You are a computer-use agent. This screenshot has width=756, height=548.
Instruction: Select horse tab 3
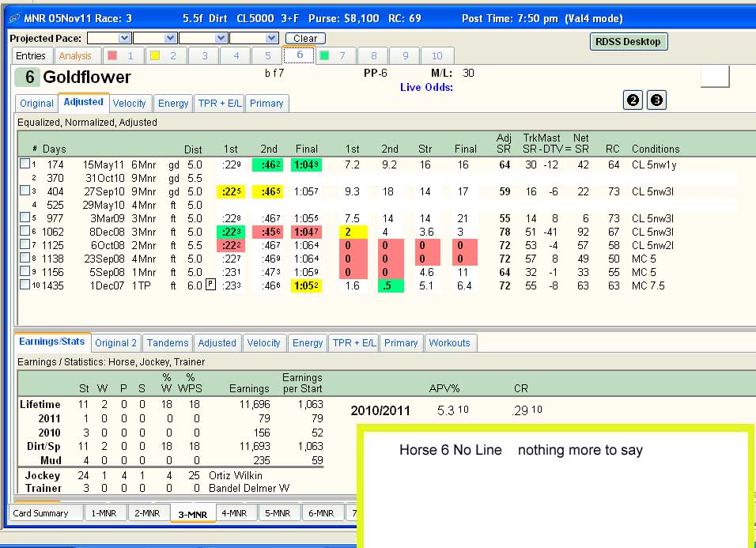tap(205, 56)
